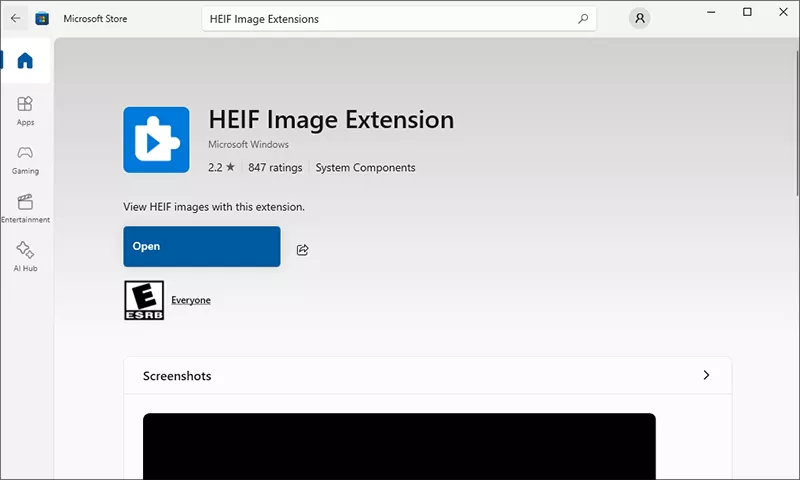
Task: Click the 847 ratings link
Action: (275, 167)
